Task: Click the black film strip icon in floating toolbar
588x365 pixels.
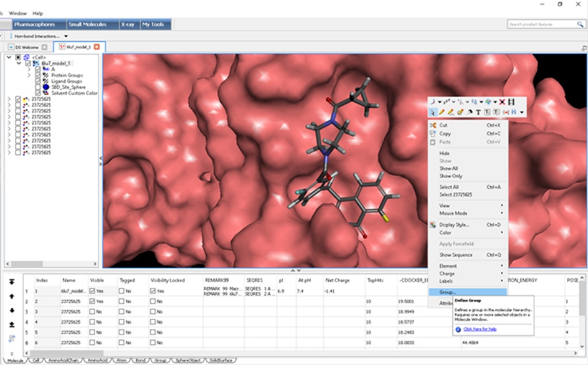Action: 511,102
